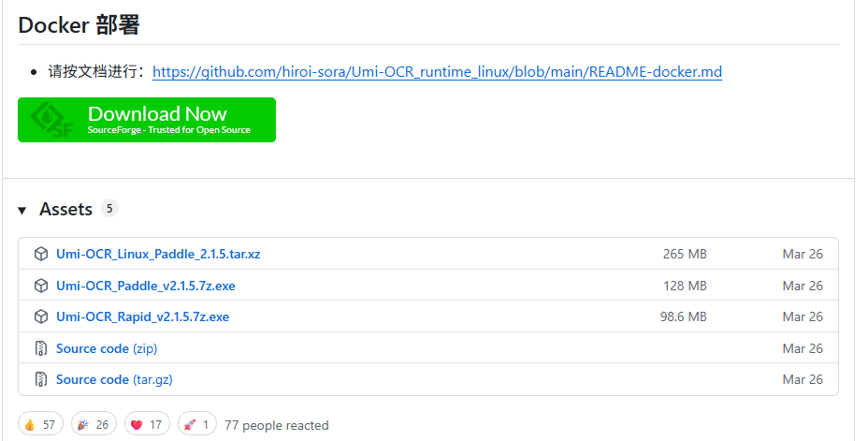Toggle the party popper reaction with 26
Viewport: 868px width, 441px height.
click(94, 424)
